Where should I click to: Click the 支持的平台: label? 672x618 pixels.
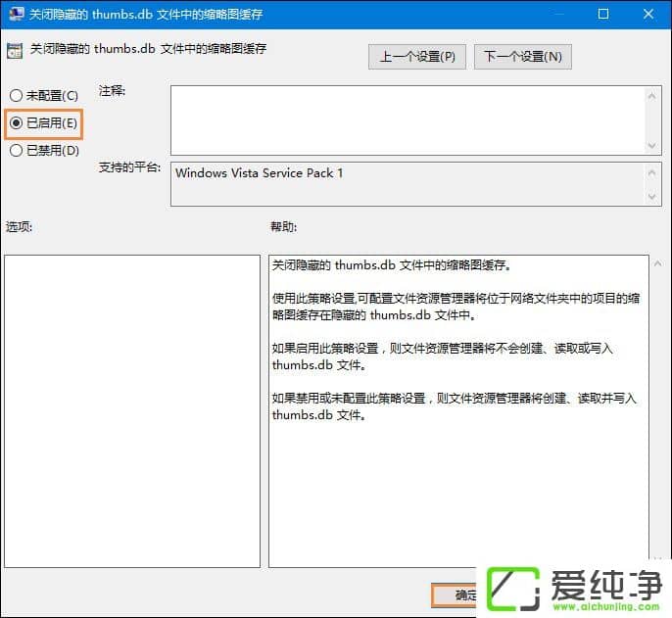130,167
